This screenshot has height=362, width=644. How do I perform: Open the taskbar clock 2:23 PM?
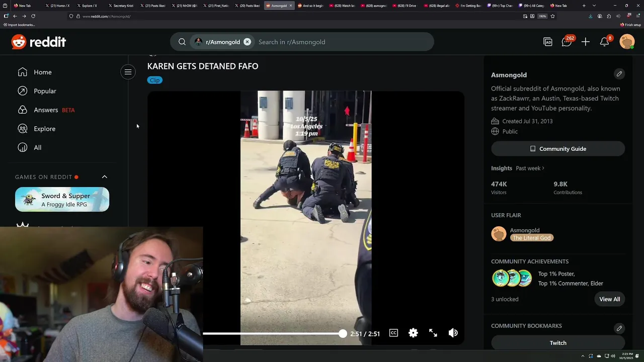tap(626, 356)
